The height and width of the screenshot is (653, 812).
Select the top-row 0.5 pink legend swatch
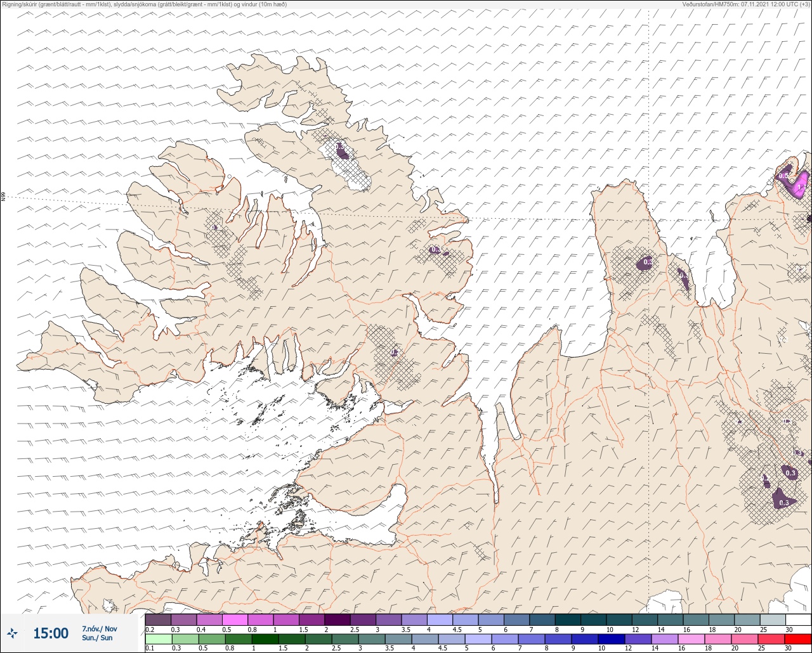235,619
